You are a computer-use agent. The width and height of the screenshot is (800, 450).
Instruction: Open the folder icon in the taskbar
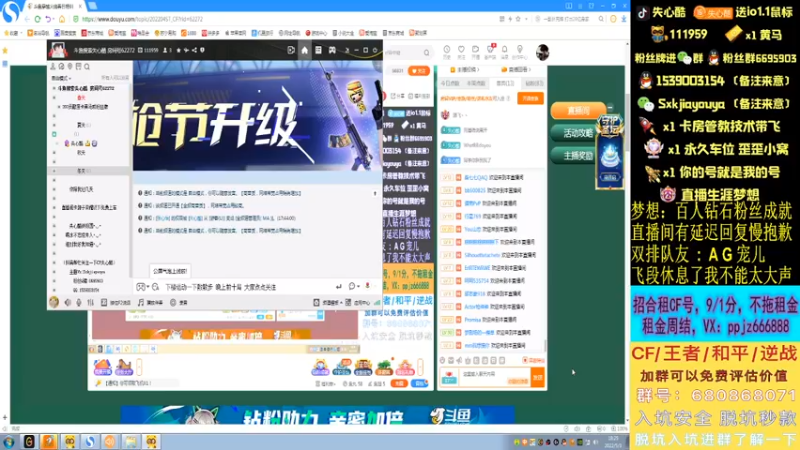pyautogui.click(x=131, y=441)
